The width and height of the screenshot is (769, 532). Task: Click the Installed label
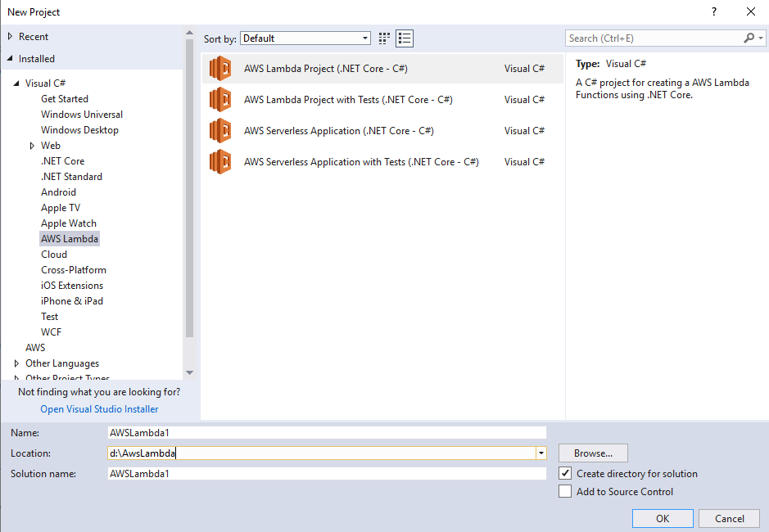37,59
